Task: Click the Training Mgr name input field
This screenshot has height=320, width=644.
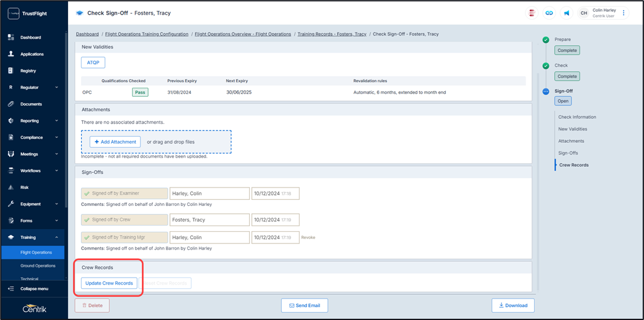Action: tap(209, 237)
